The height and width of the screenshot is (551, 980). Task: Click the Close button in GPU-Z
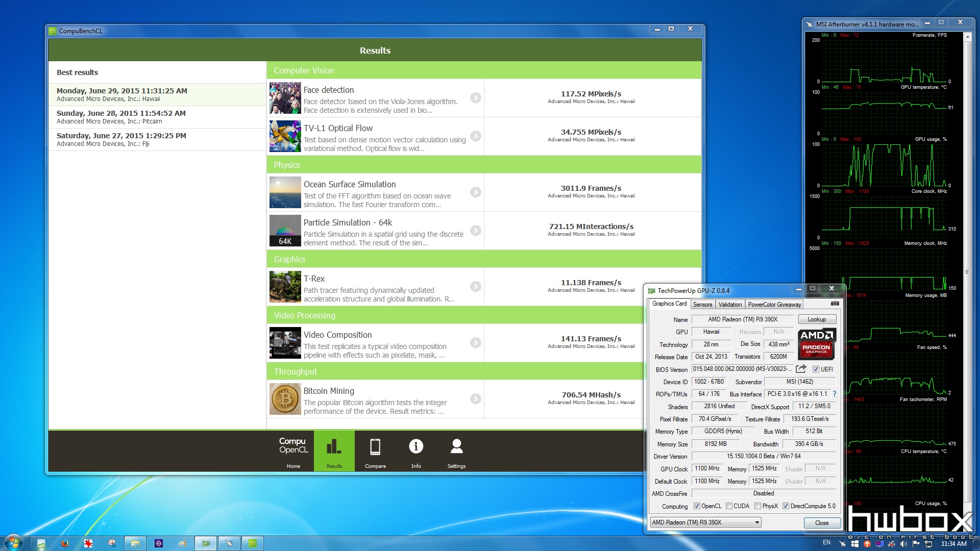[x=822, y=523]
